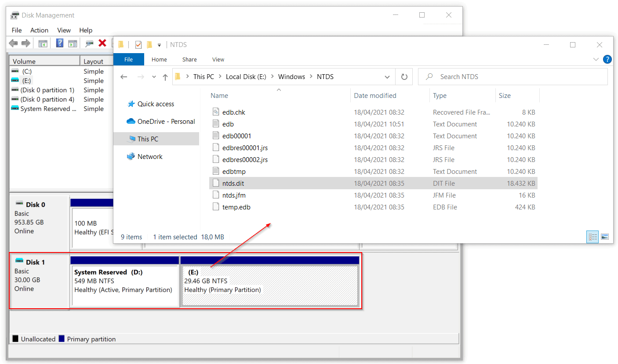This screenshot has width=618, height=364.
Task: Open Customize Quick Access Toolbar dropdown arrow
Action: [x=159, y=45]
